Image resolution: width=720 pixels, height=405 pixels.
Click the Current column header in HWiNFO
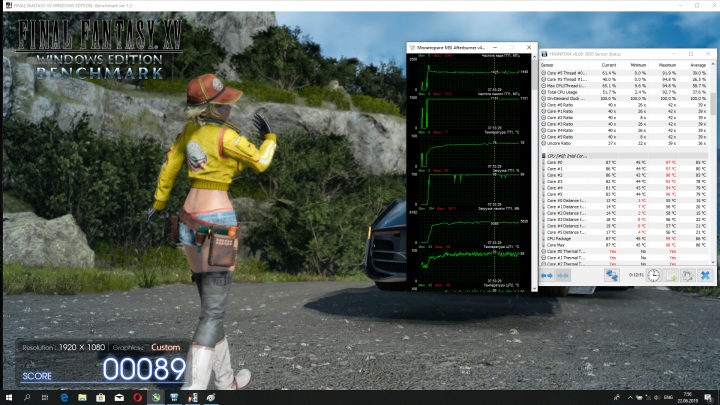click(x=603, y=65)
